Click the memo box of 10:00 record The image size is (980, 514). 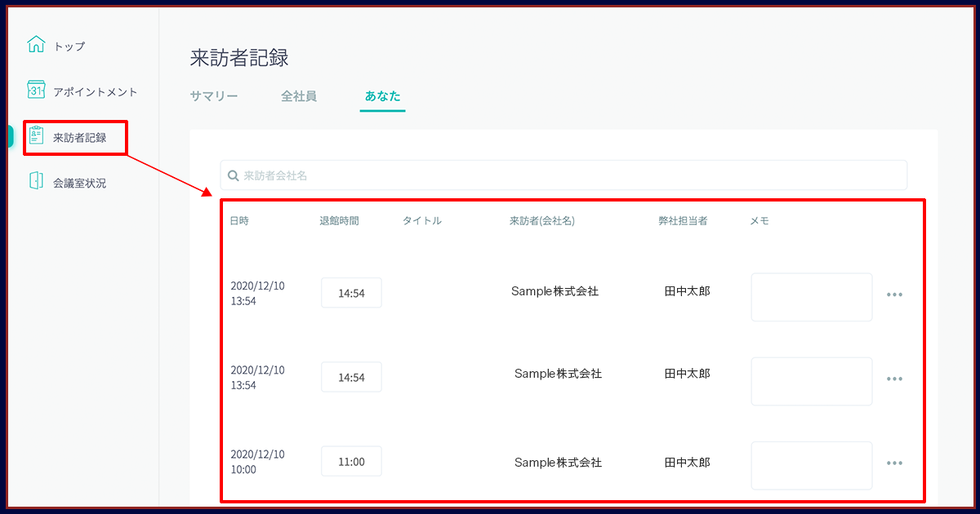click(811, 465)
